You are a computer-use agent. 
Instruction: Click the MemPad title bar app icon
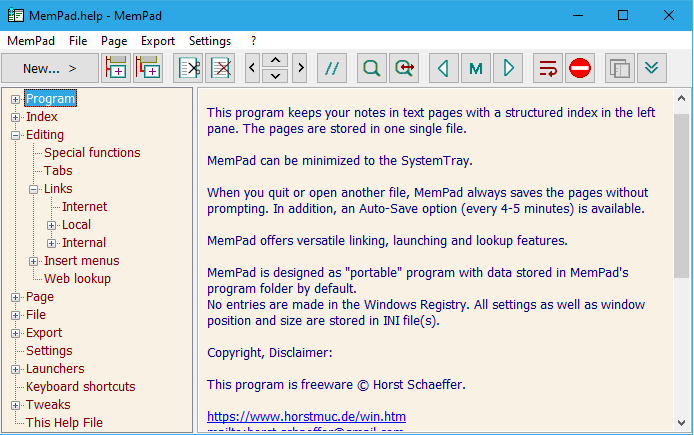[x=16, y=15]
